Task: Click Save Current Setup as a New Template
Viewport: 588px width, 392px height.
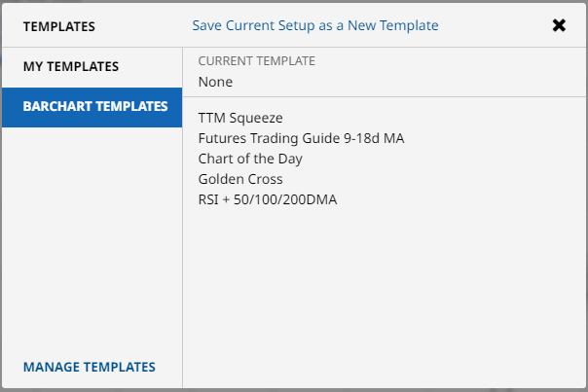Action: 314,25
